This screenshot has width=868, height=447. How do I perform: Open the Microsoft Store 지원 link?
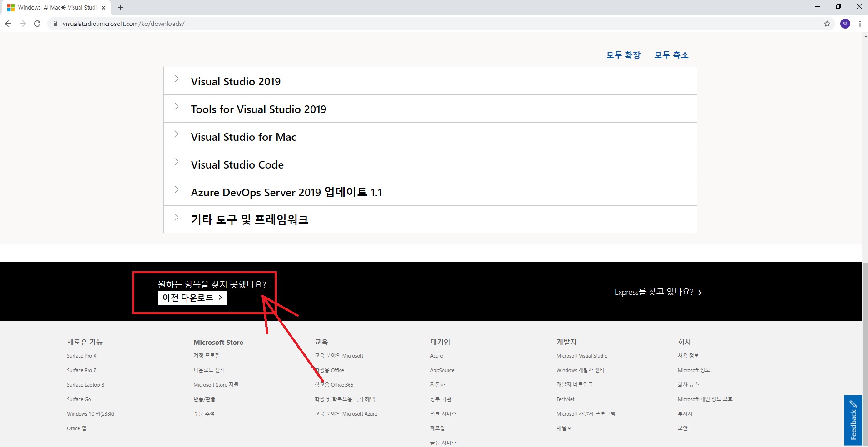pos(216,385)
